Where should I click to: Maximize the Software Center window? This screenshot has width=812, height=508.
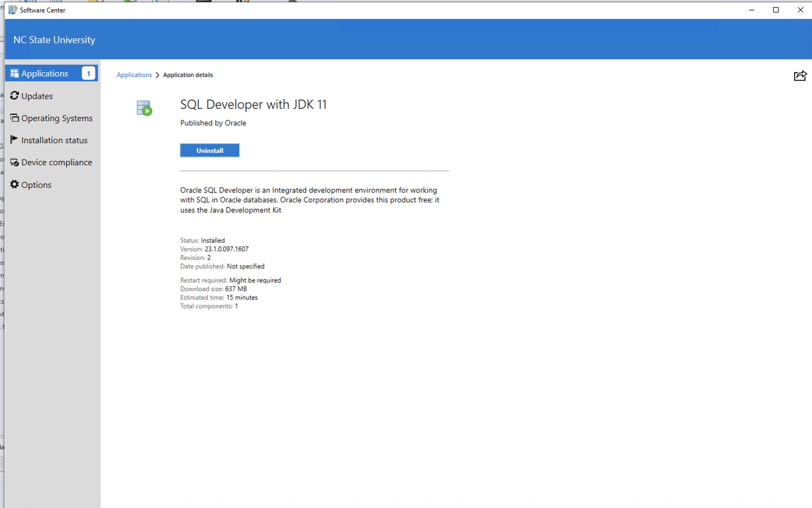tap(776, 10)
